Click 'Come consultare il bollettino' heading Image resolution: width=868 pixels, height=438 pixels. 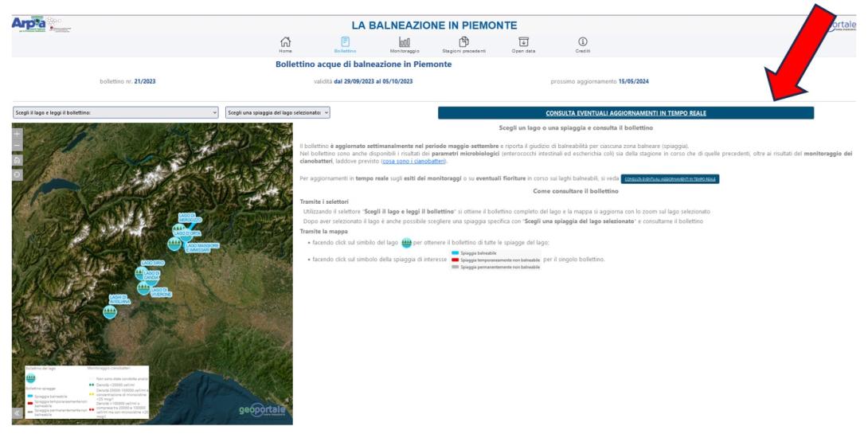pyautogui.click(x=576, y=191)
